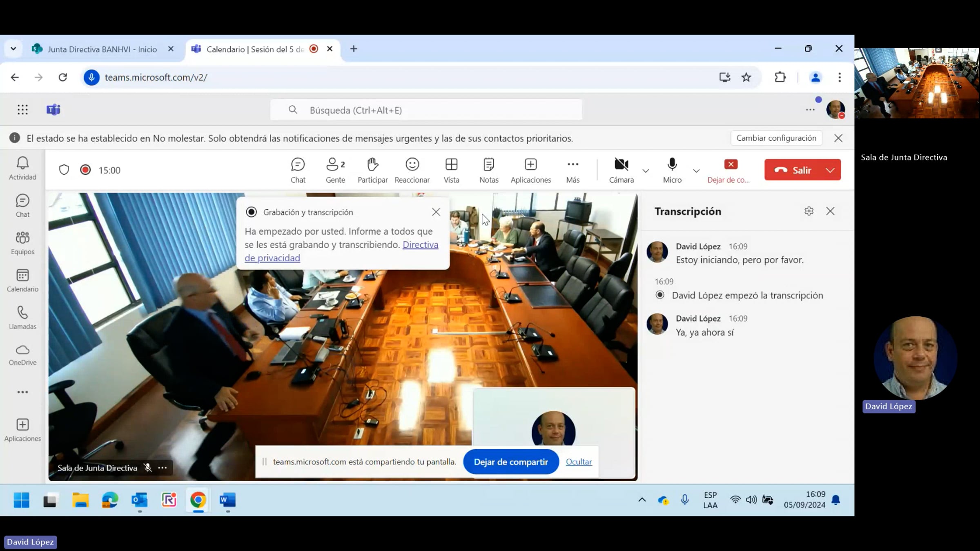Open Aplicaciones in the meeting toolbar
Viewport: 980px width, 551px height.
(x=530, y=171)
